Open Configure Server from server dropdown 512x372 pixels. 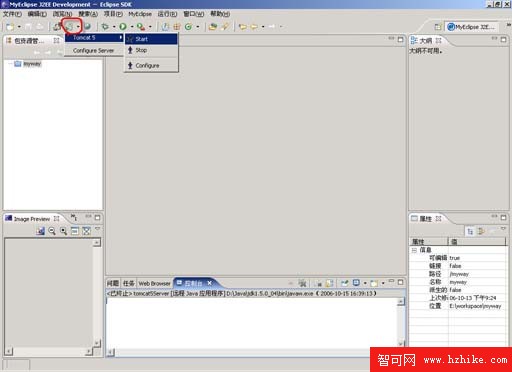tap(93, 51)
